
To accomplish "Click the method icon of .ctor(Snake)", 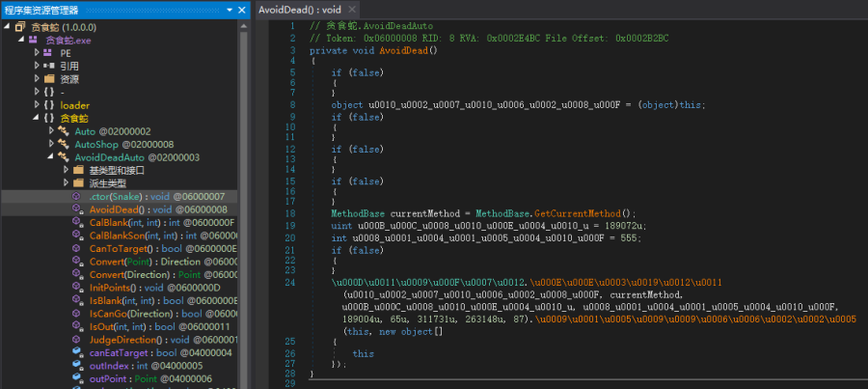I will coord(77,196).
